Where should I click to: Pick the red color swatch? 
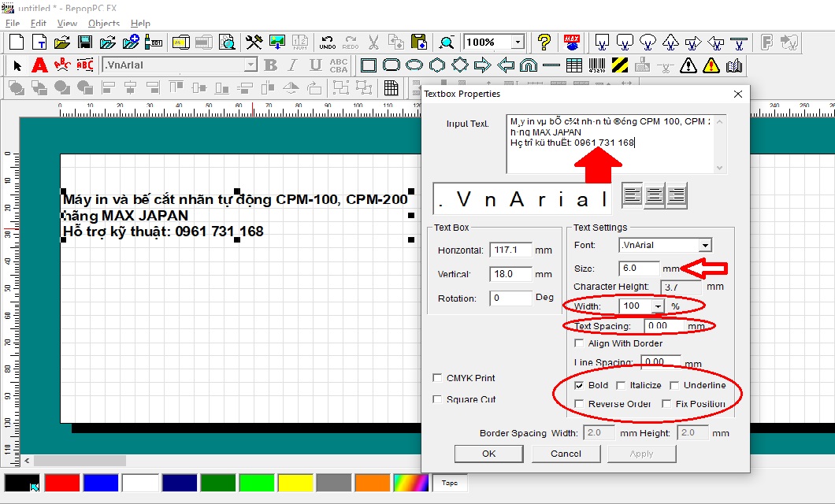(62, 483)
